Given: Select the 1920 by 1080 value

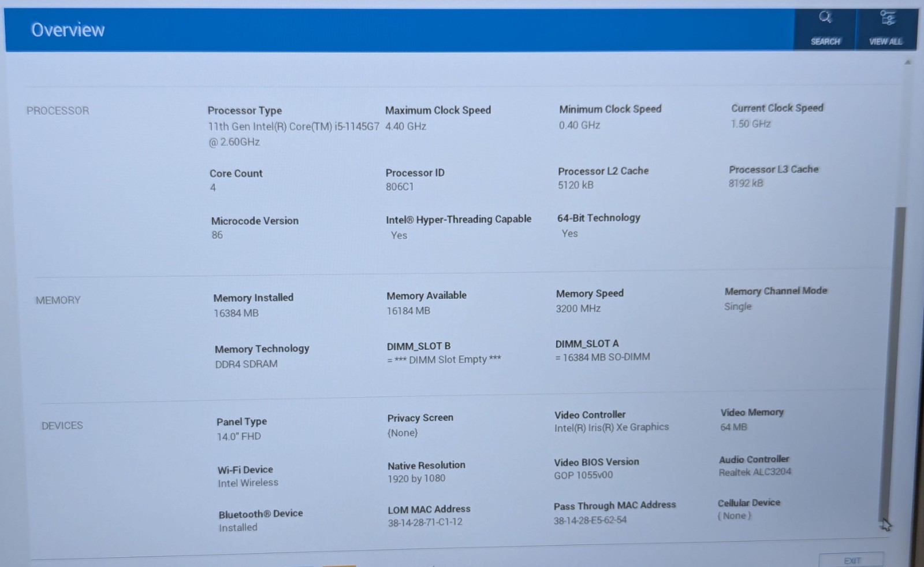Looking at the screenshot, I should click(x=416, y=479).
